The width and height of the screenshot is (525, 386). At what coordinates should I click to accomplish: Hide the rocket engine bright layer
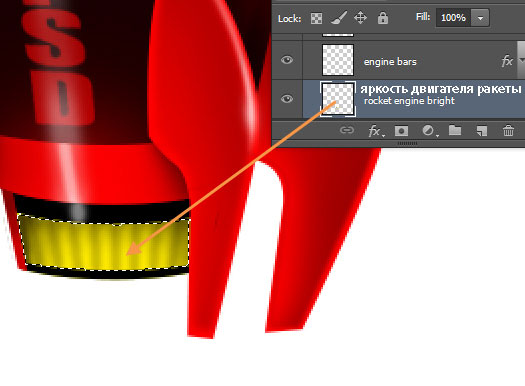287,99
